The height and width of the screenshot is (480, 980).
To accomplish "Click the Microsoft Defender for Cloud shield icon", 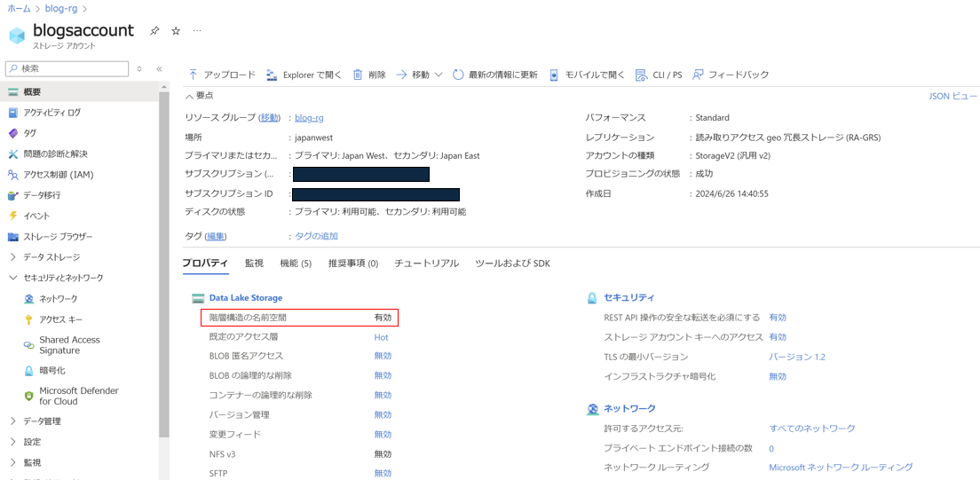I will 28,397.
